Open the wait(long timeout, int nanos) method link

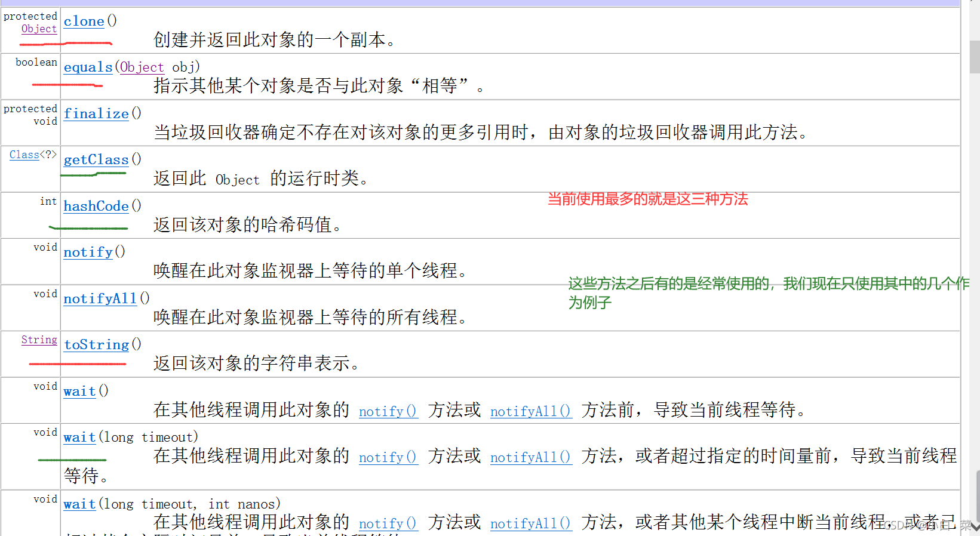click(80, 504)
